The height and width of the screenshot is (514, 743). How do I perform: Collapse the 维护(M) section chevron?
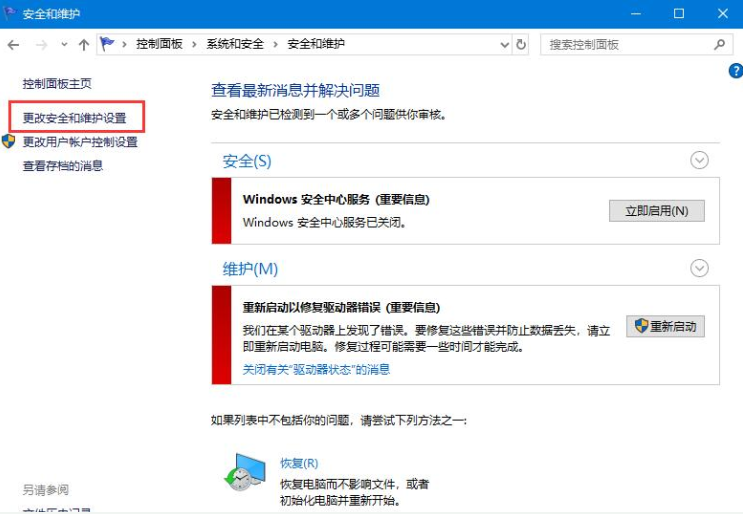coord(699,268)
